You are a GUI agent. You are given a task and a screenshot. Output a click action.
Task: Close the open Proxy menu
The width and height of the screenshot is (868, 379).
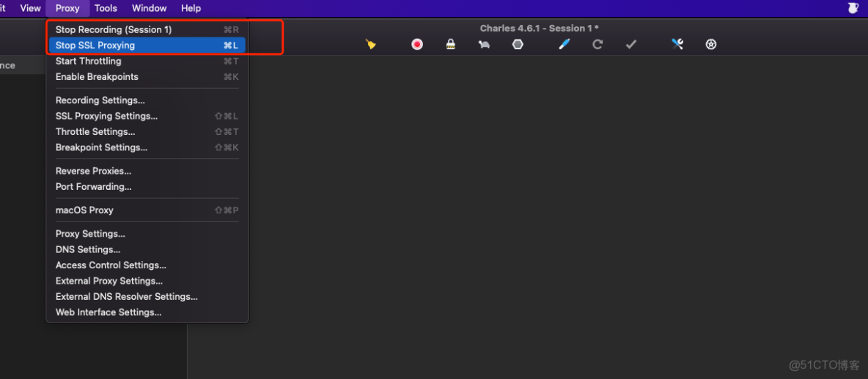pyautogui.click(x=67, y=8)
